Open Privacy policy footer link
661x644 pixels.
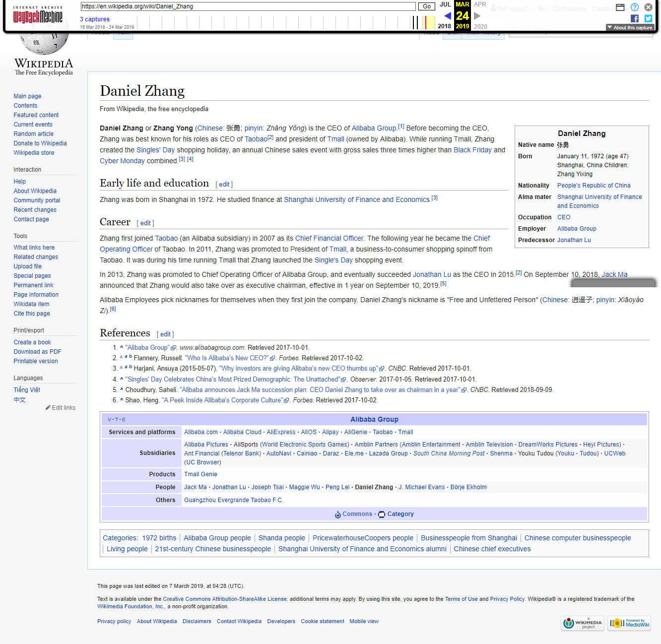click(114, 621)
